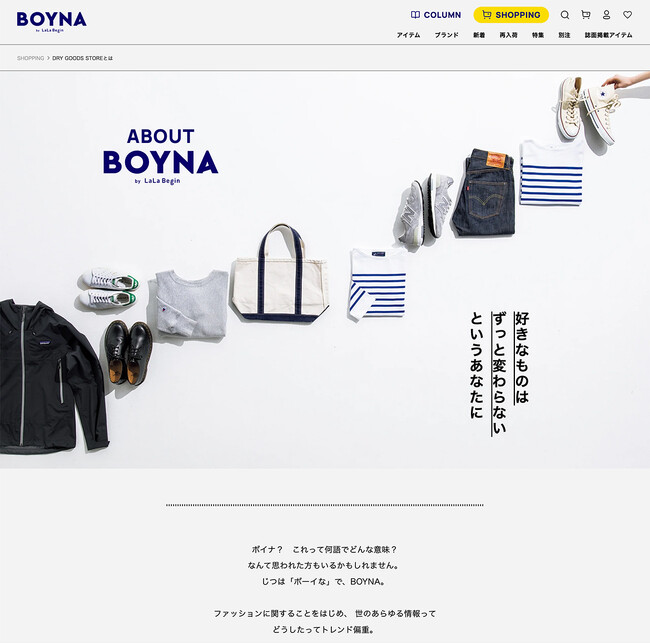
Task: Select the 別注 menu item
Action: point(564,35)
